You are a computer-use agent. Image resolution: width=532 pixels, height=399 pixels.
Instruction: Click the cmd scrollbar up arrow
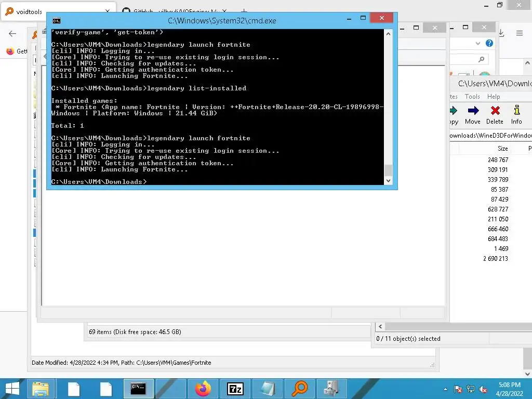click(x=389, y=34)
